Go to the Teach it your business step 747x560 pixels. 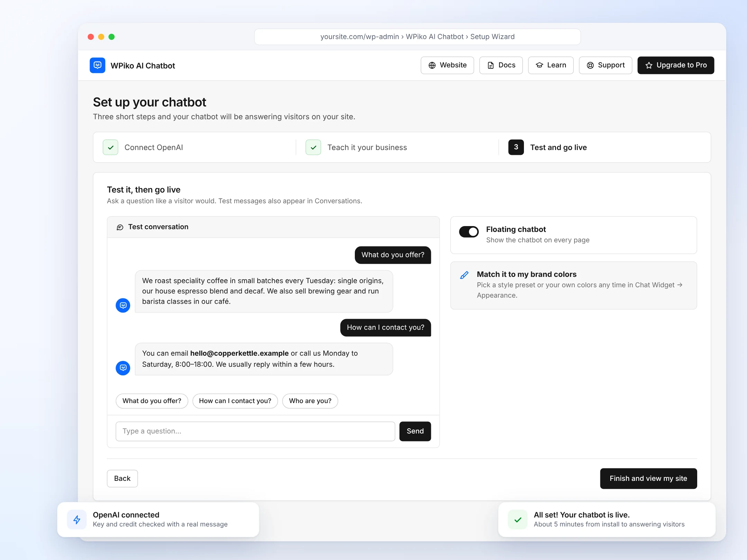356,147
